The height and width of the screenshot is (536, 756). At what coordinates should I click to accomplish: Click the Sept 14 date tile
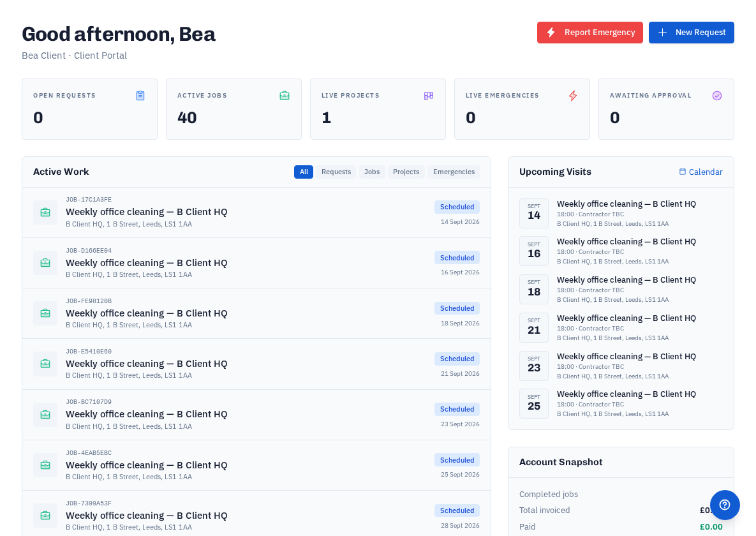534,213
